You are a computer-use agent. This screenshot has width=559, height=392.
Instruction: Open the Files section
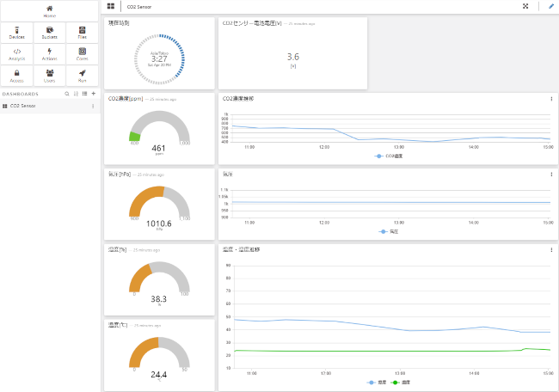tap(82, 33)
